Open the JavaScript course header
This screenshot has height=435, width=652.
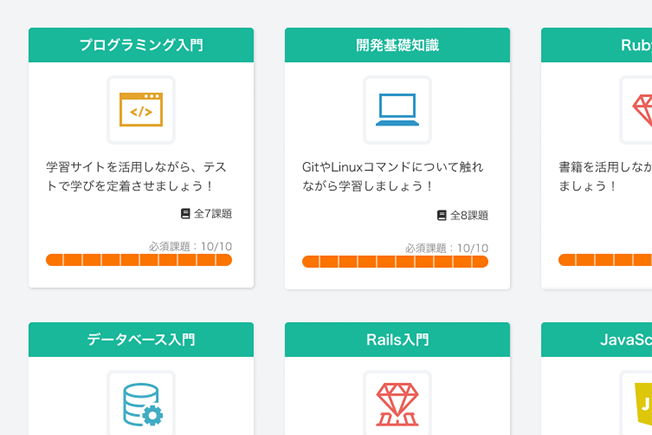596,339
